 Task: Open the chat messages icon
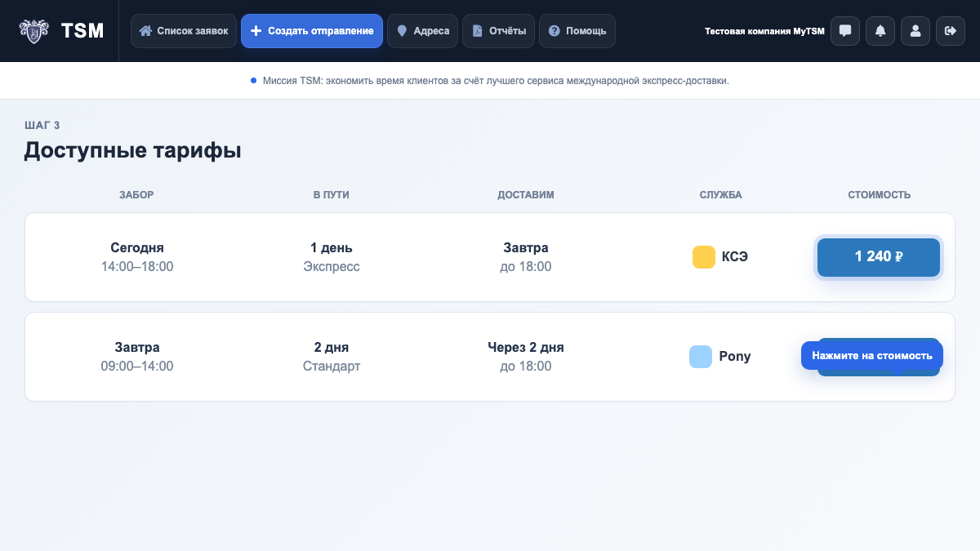[x=845, y=31]
